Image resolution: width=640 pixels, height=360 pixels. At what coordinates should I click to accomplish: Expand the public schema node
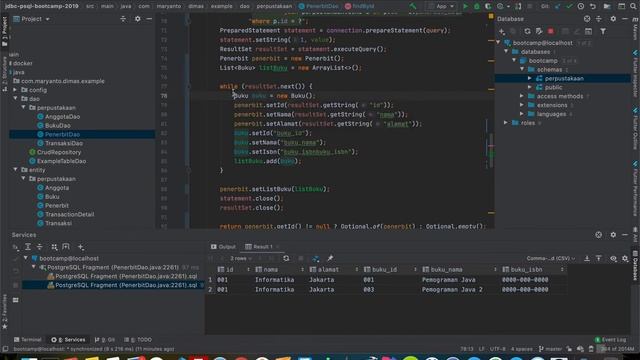click(530, 87)
